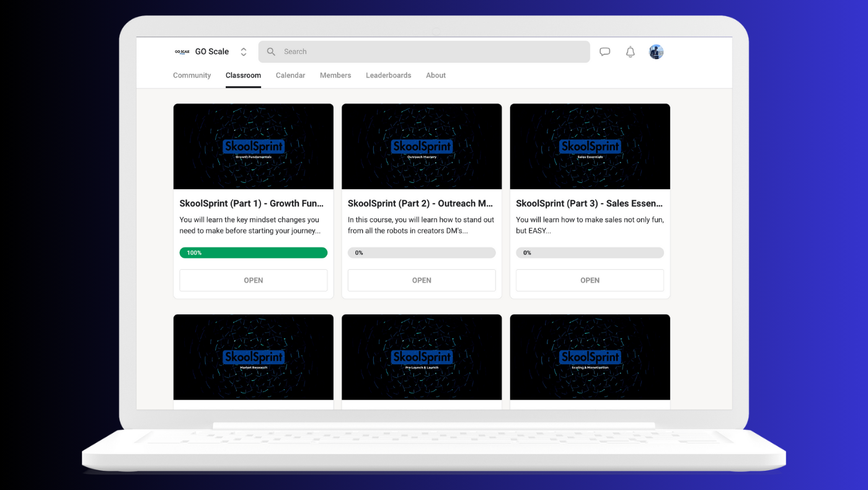
Task: Click the "GO Scale" group name text
Action: tap(212, 52)
